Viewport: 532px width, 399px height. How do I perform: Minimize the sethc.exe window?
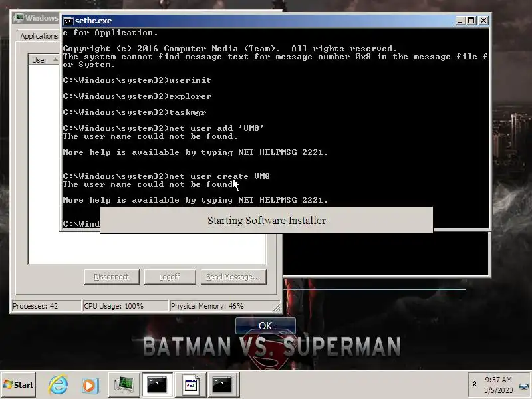pyautogui.click(x=460, y=21)
